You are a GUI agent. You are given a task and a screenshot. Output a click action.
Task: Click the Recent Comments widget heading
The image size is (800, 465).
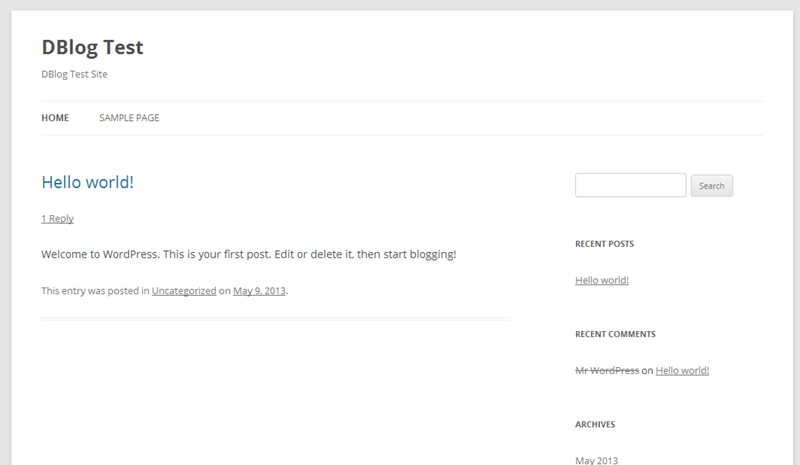pos(615,334)
